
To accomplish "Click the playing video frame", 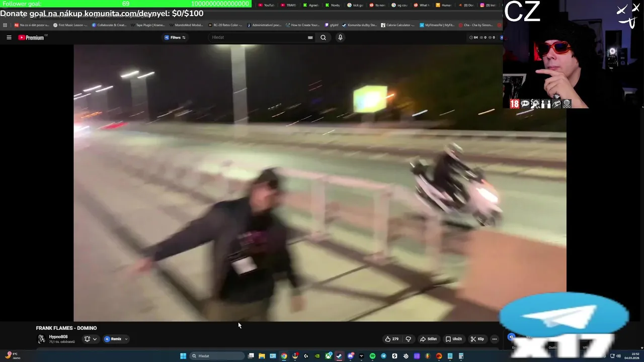I will click(320, 183).
